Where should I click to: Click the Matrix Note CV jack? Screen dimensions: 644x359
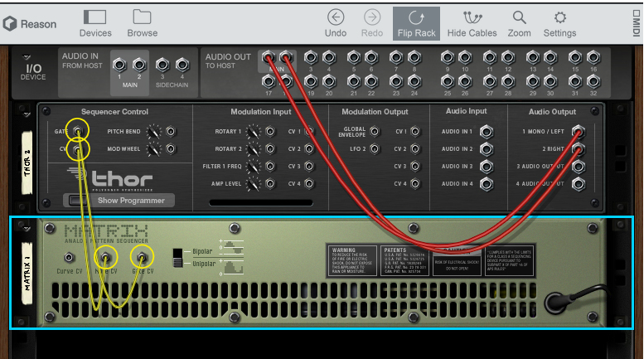105,258
